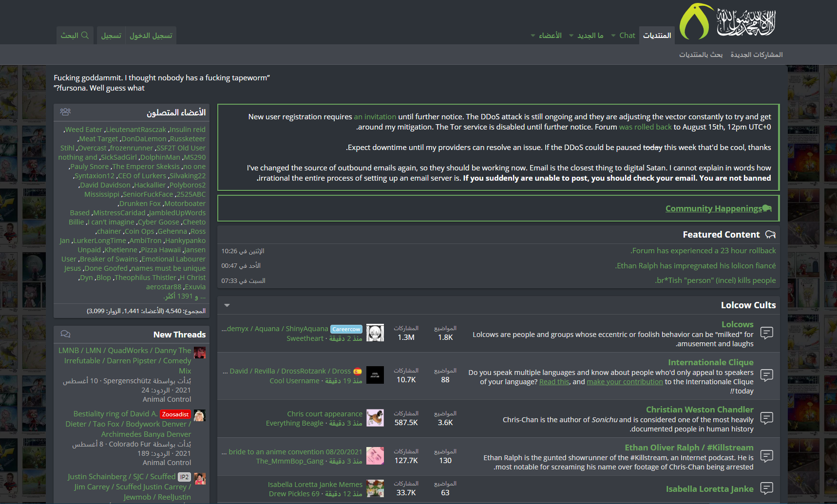The image size is (837, 504).
Task: Click the Ethan Oliver Ralph forum bubble icon
Action: [767, 456]
